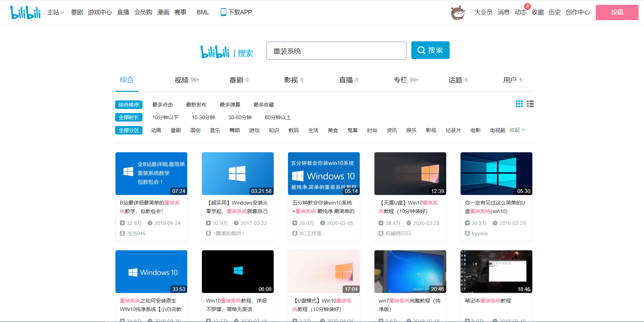The height and width of the screenshot is (322, 644).
Task: Click play count icon of 当当946 video
Action: [122, 223]
